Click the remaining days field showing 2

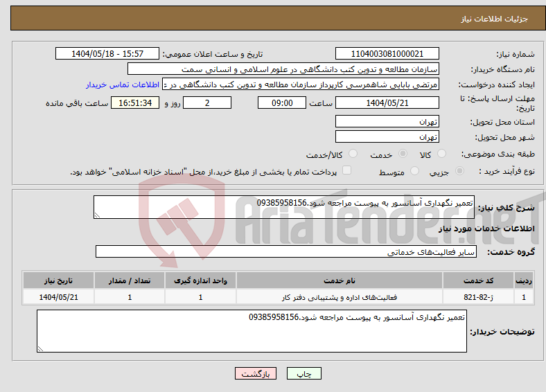207,103
